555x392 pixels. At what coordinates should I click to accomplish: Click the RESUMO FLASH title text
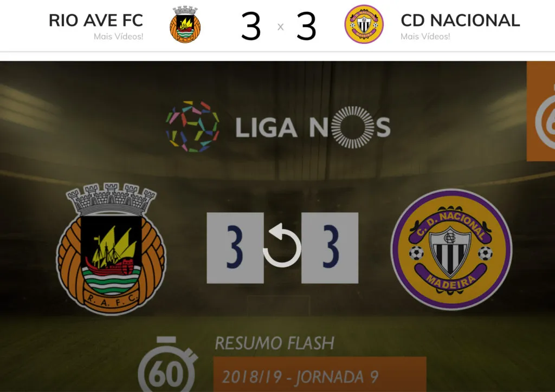coord(274,343)
